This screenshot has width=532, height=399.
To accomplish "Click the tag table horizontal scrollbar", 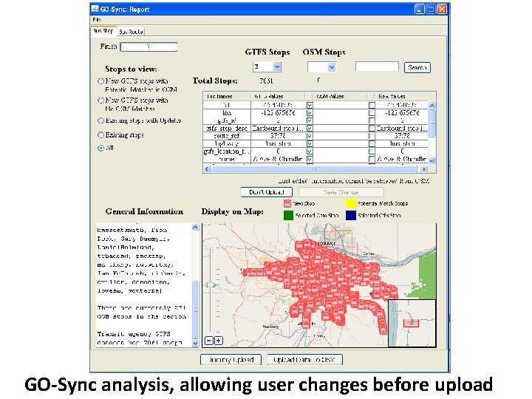I will pos(314,169).
